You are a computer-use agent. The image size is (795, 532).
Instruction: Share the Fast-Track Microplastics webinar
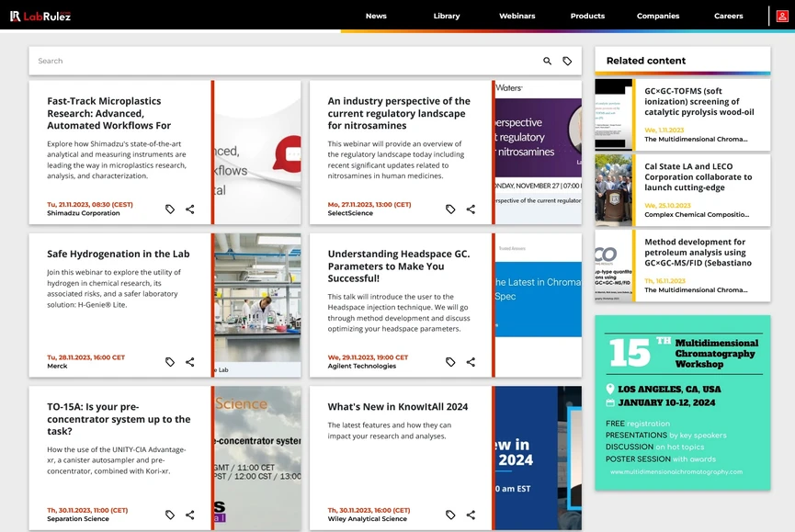tap(190, 209)
